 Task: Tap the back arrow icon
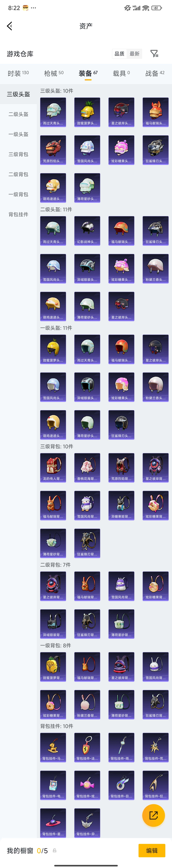point(9,26)
